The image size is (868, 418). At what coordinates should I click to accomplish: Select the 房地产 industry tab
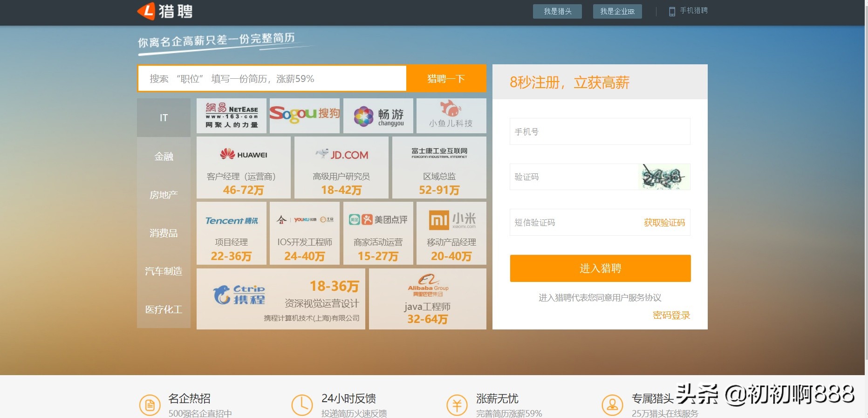pos(164,195)
